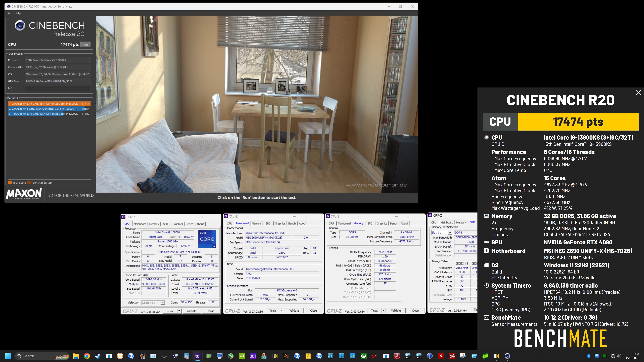Select Mainboard tab in CPU-Z SPD window

point(447,222)
